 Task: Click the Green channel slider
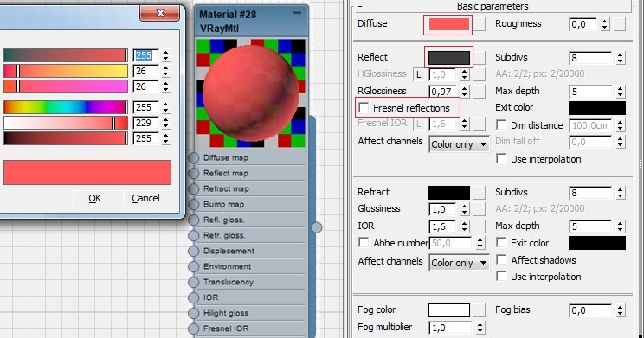point(66,71)
